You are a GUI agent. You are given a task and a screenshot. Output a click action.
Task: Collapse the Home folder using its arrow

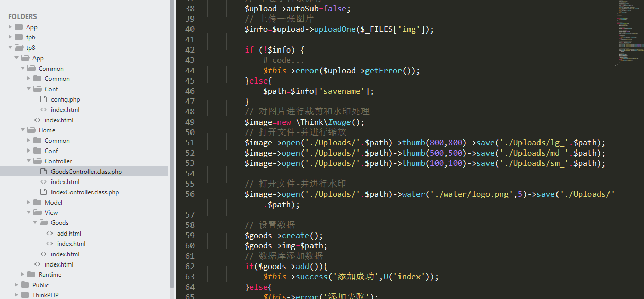tap(23, 130)
